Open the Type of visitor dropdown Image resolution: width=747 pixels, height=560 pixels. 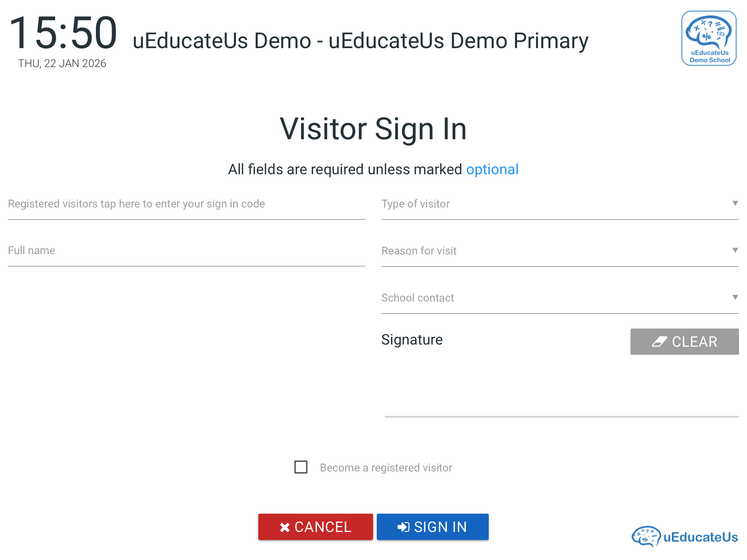point(560,204)
